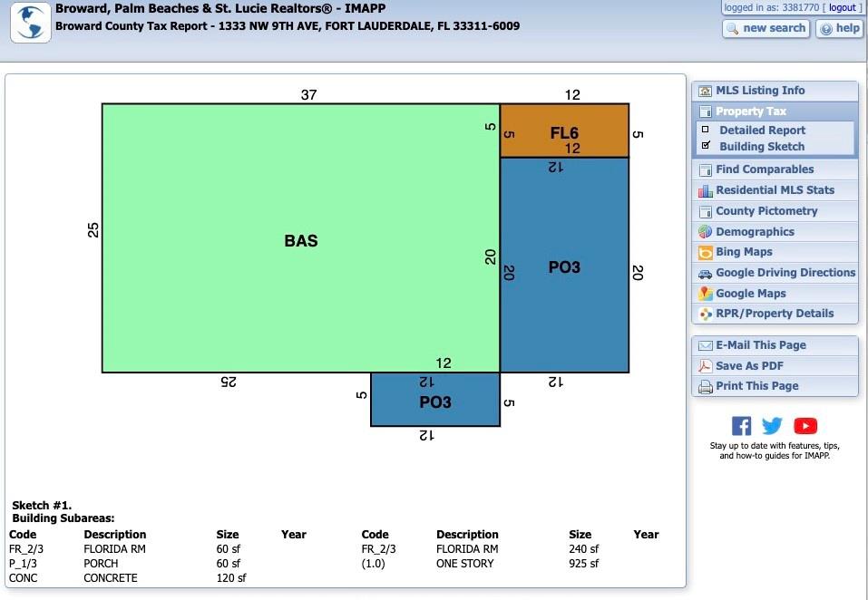
Task: Expand the Property Tax section
Action: coord(750,111)
